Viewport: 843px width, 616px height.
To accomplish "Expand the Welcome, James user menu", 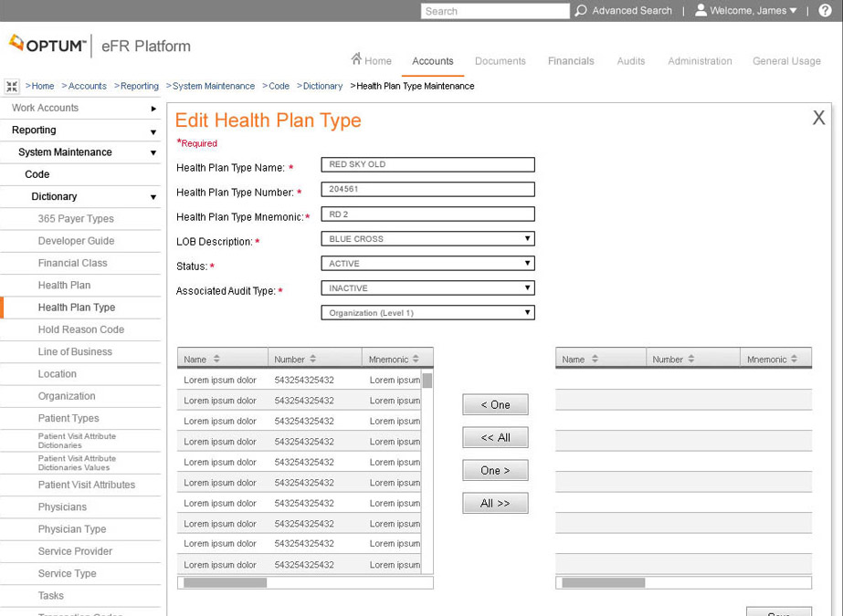I will pyautogui.click(x=747, y=11).
